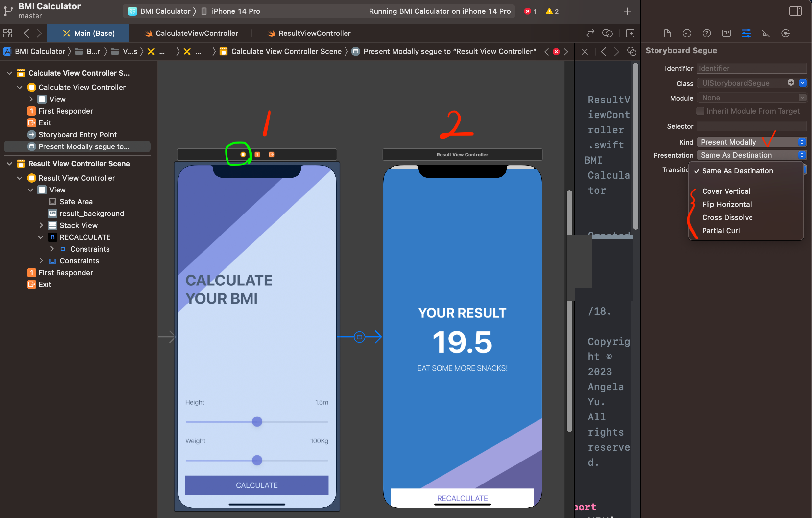Click the CALCULATE button on the storyboard
Screen dimensions: 812x518
257,485
